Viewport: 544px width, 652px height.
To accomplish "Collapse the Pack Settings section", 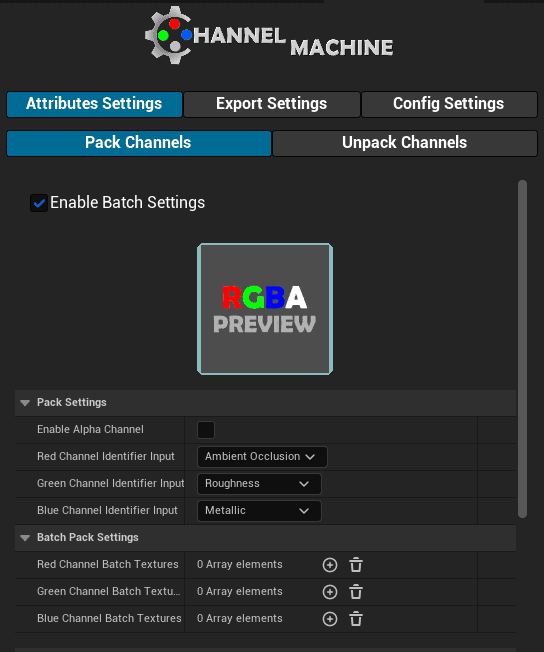I will click(x=25, y=403).
